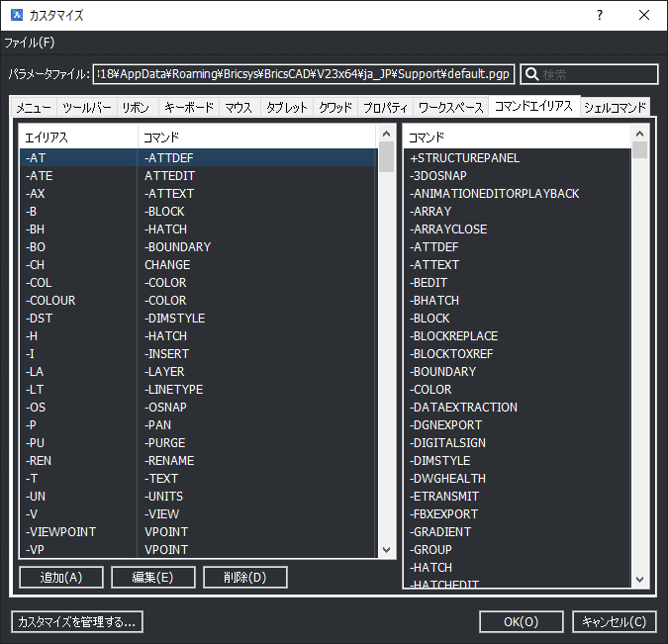
Task: Click the search magnifier icon
Action: coord(531,74)
